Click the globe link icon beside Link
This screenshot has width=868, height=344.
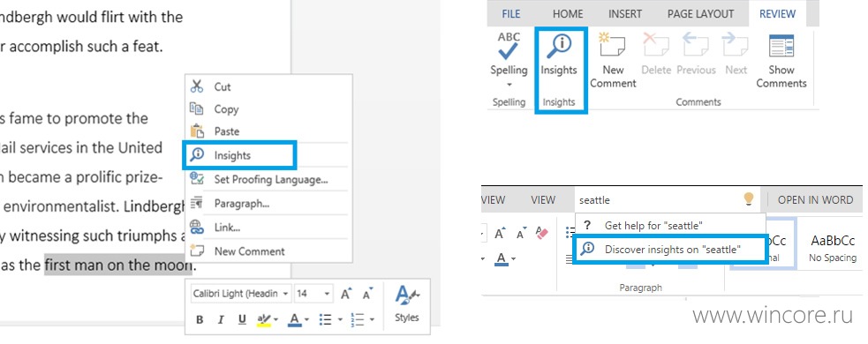(x=197, y=227)
